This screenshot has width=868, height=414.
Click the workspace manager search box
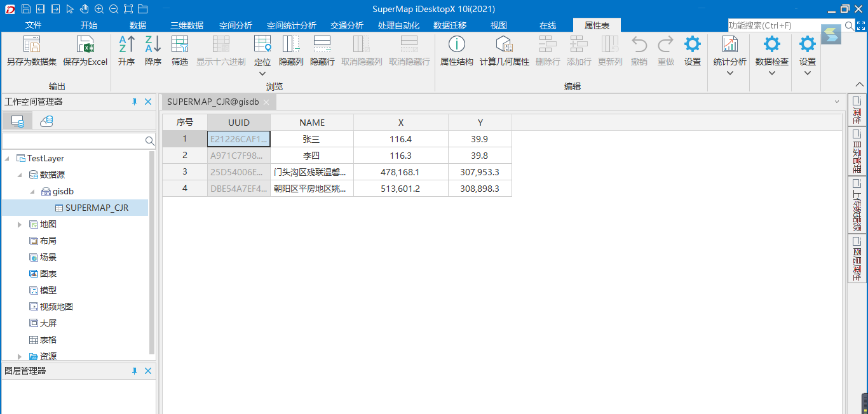click(74, 141)
